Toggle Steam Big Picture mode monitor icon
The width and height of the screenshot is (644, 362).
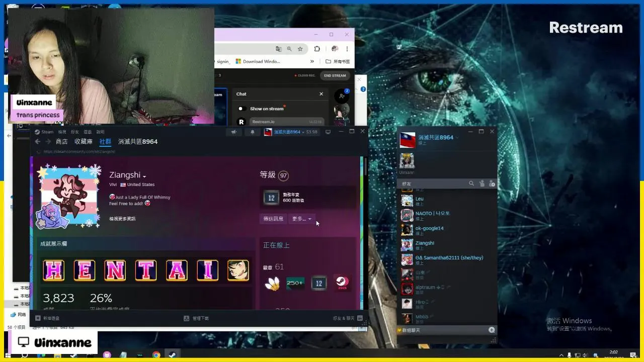tap(328, 132)
